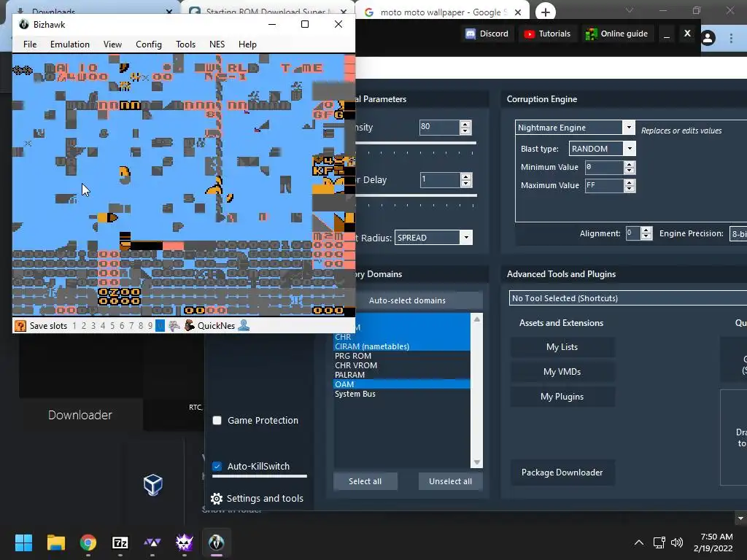The width and height of the screenshot is (747, 560).
Task: Open My VMDs
Action: (562, 372)
